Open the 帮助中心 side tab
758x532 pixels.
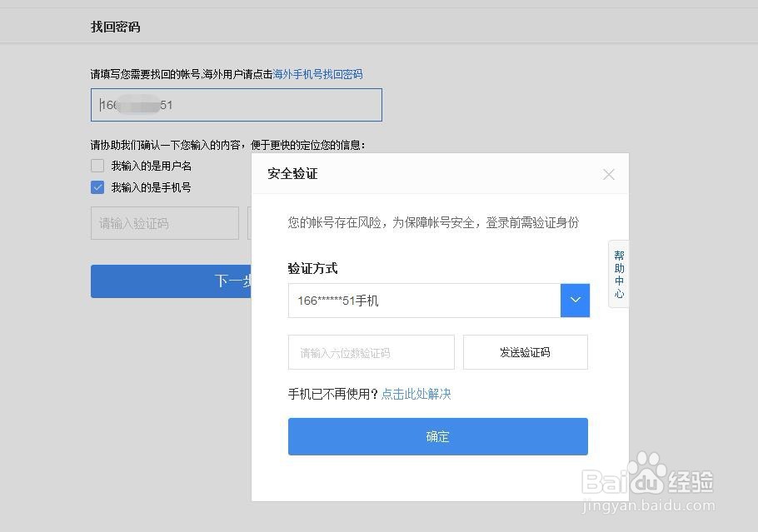619,274
